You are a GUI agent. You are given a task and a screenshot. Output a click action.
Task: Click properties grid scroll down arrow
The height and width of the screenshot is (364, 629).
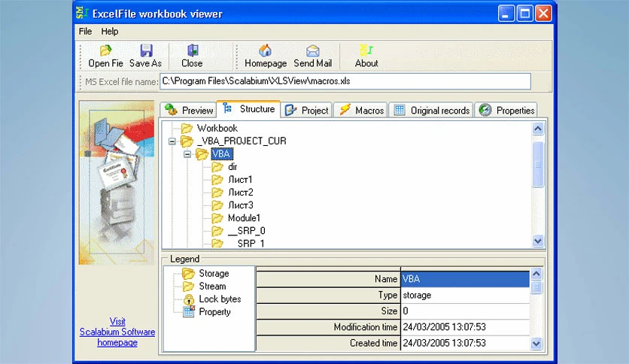click(536, 344)
